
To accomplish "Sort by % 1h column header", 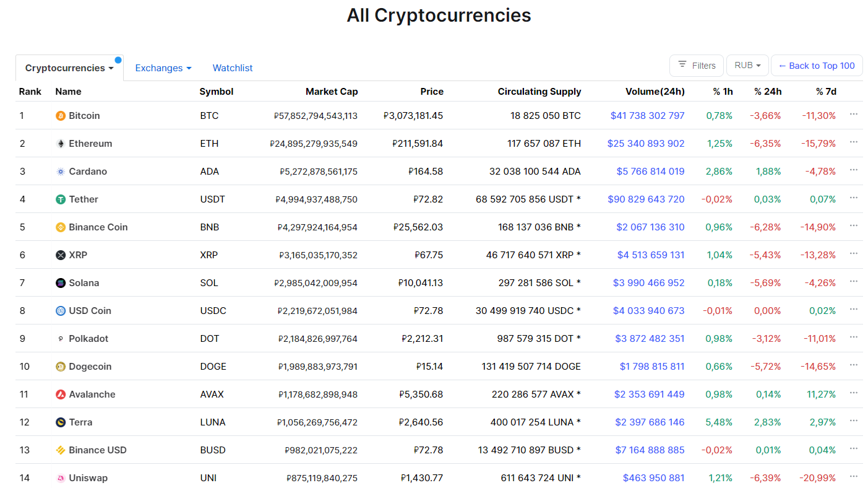I will pos(723,92).
